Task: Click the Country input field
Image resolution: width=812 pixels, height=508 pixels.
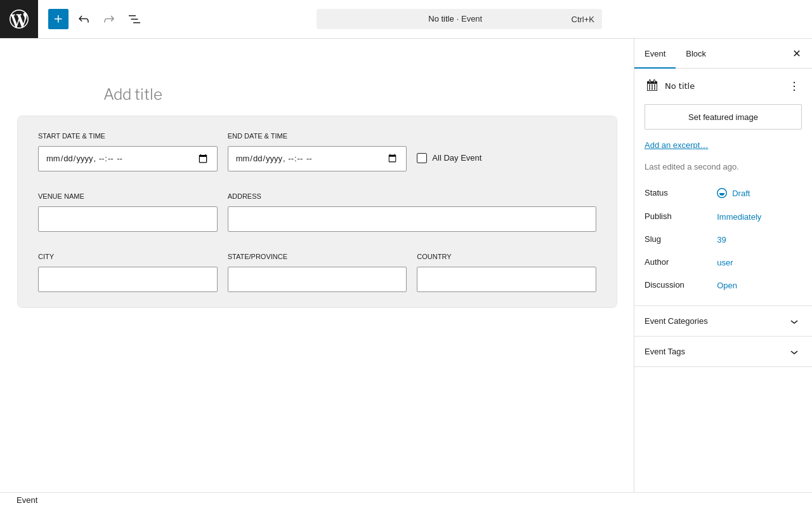Action: [x=506, y=279]
